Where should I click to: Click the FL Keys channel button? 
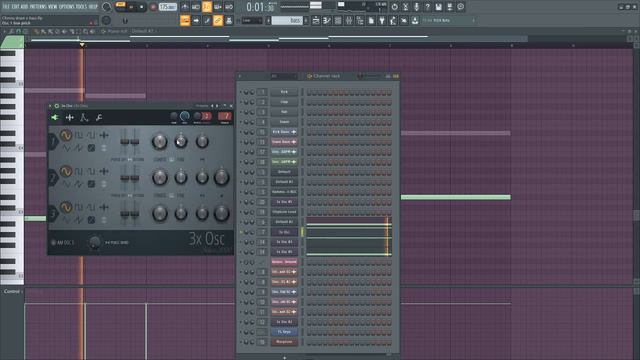pos(284,332)
